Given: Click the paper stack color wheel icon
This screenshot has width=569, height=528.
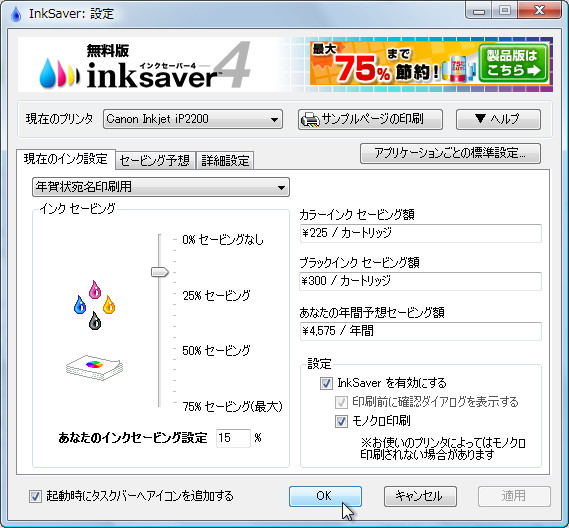Looking at the screenshot, I should pos(94,367).
